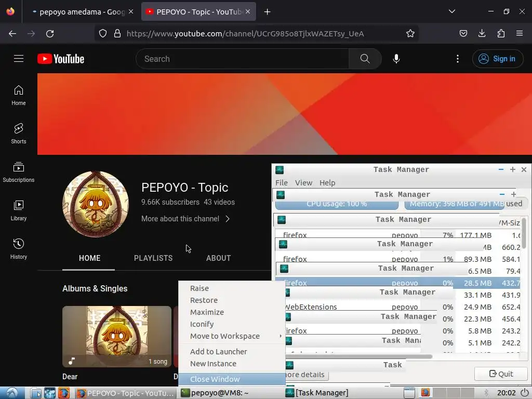Viewport: 532px width, 399px height.
Task: Close the pepoyo amedama Google tab
Action: [x=131, y=11]
